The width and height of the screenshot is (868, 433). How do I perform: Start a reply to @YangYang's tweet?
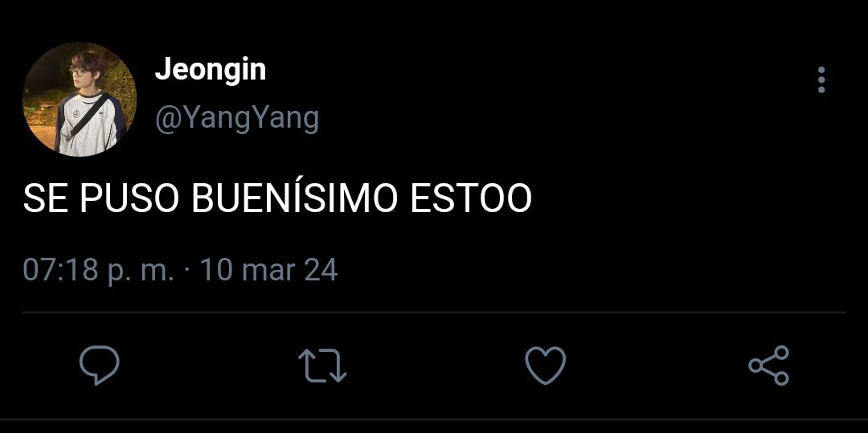click(x=100, y=365)
